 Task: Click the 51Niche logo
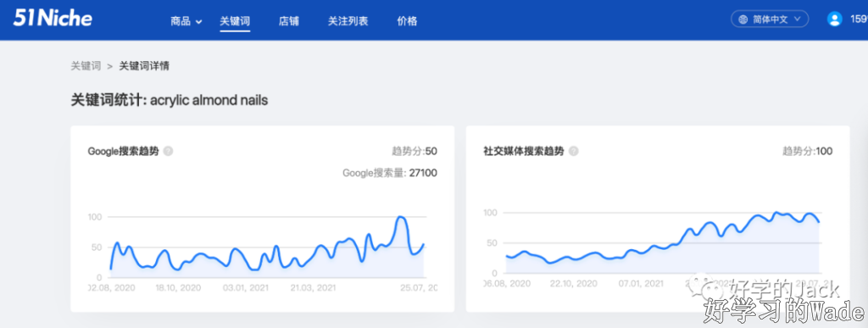click(x=53, y=19)
